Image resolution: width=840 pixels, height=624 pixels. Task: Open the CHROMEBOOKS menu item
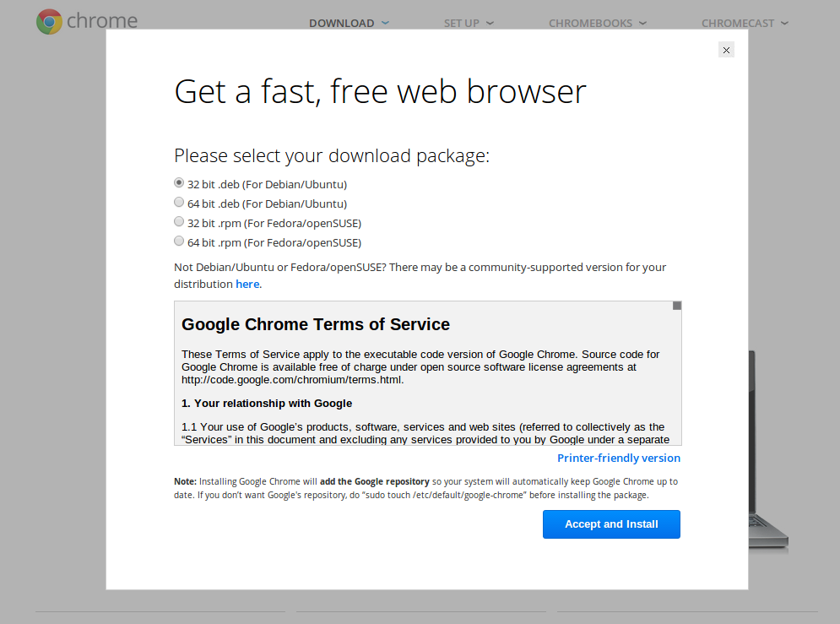click(x=590, y=24)
